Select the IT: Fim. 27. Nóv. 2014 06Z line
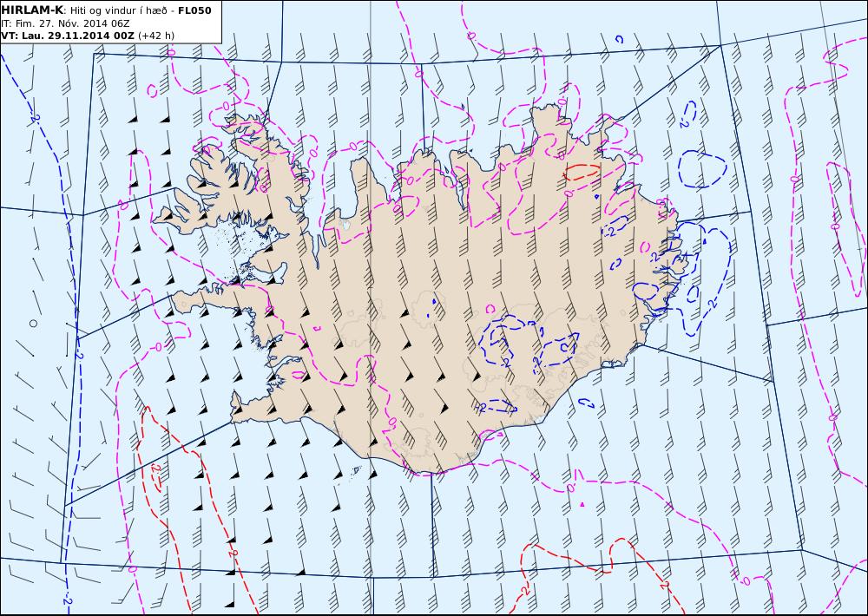 (65, 23)
